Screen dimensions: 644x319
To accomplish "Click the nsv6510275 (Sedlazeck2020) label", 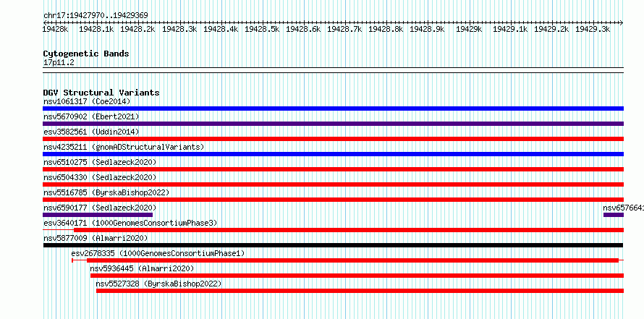I will tap(100, 162).
